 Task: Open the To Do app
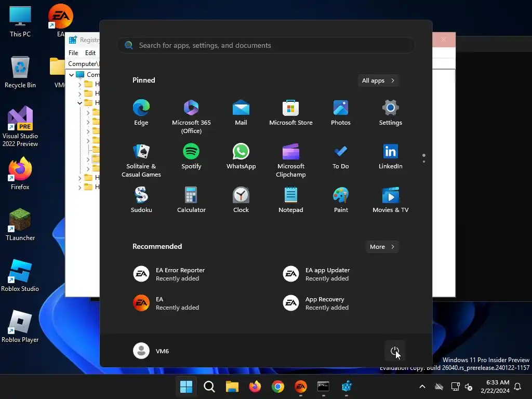[341, 156]
